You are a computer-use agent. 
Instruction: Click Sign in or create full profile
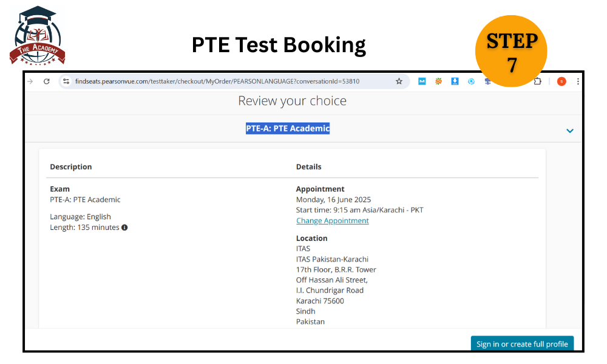click(522, 344)
